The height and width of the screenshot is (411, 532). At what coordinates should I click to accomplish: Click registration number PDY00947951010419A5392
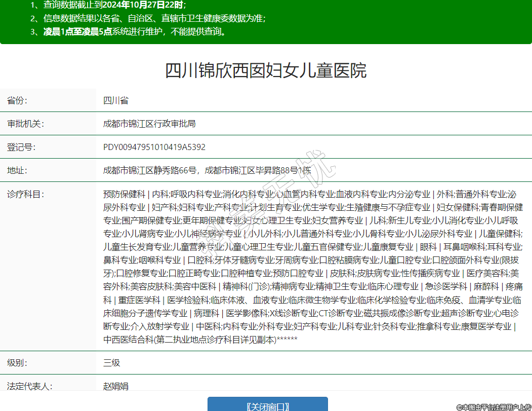pos(154,147)
